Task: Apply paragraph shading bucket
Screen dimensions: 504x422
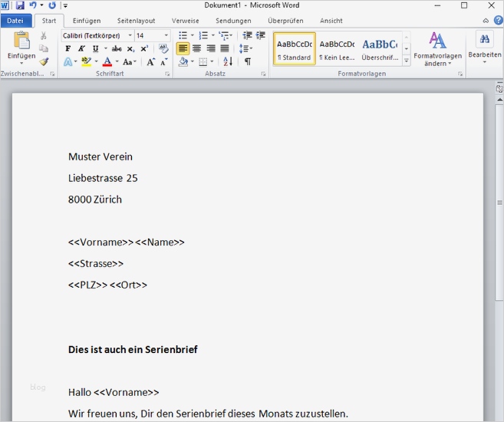Action: (x=183, y=61)
